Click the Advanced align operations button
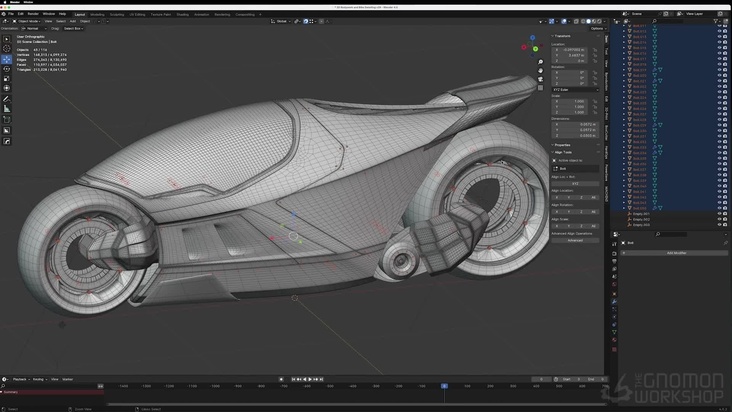 tap(575, 240)
